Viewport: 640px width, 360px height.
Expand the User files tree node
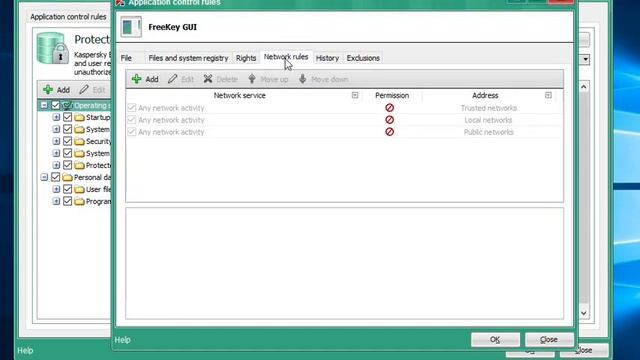click(56, 189)
